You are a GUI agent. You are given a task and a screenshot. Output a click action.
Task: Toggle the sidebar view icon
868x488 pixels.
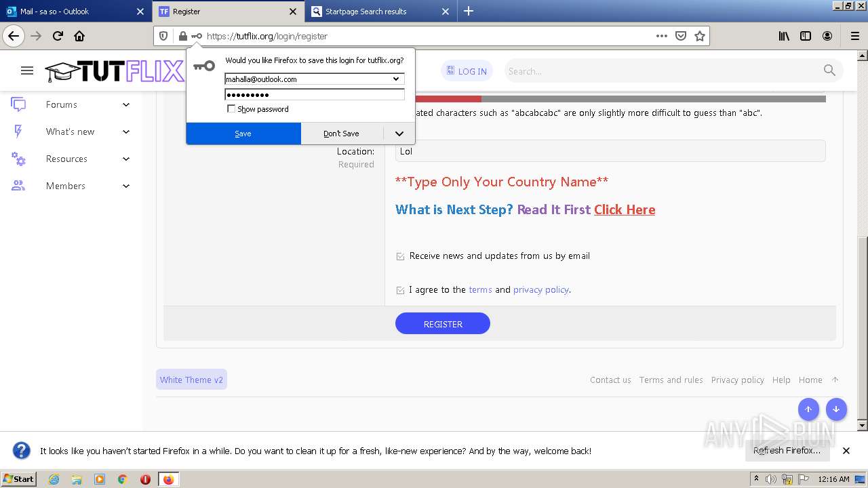tap(806, 36)
